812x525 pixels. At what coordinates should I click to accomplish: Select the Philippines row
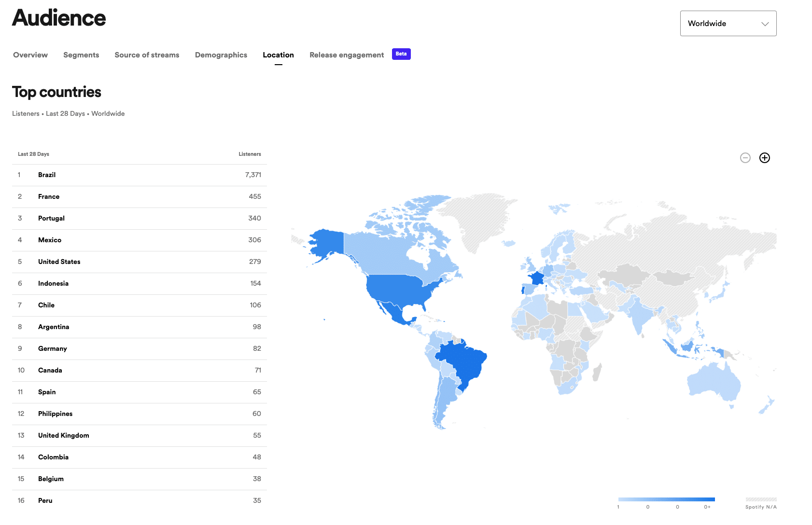point(139,414)
